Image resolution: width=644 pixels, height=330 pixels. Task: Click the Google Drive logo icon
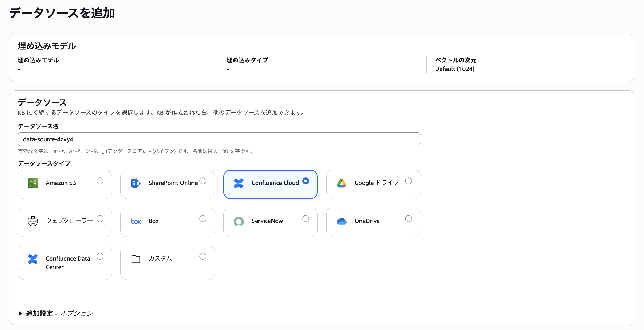(x=341, y=183)
